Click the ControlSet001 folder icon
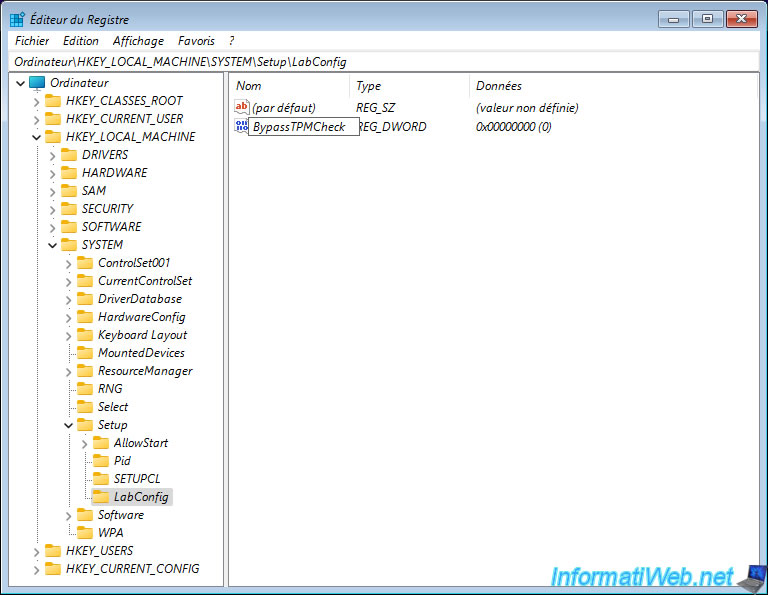The height and width of the screenshot is (595, 768). [85, 263]
